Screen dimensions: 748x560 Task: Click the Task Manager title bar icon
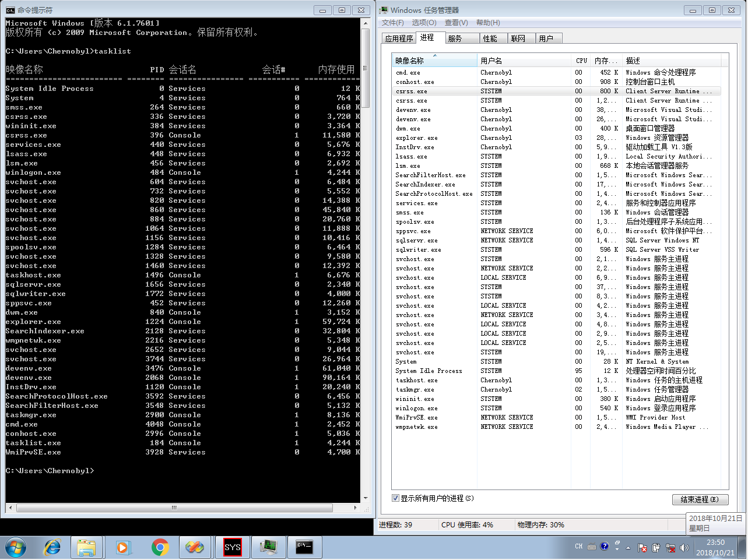click(384, 10)
